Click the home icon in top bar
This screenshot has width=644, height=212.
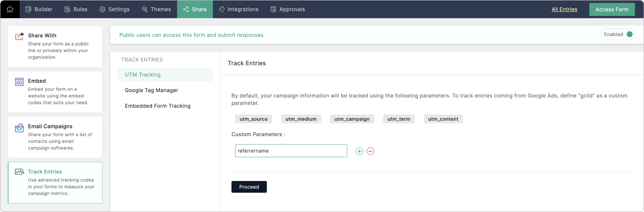tap(10, 9)
